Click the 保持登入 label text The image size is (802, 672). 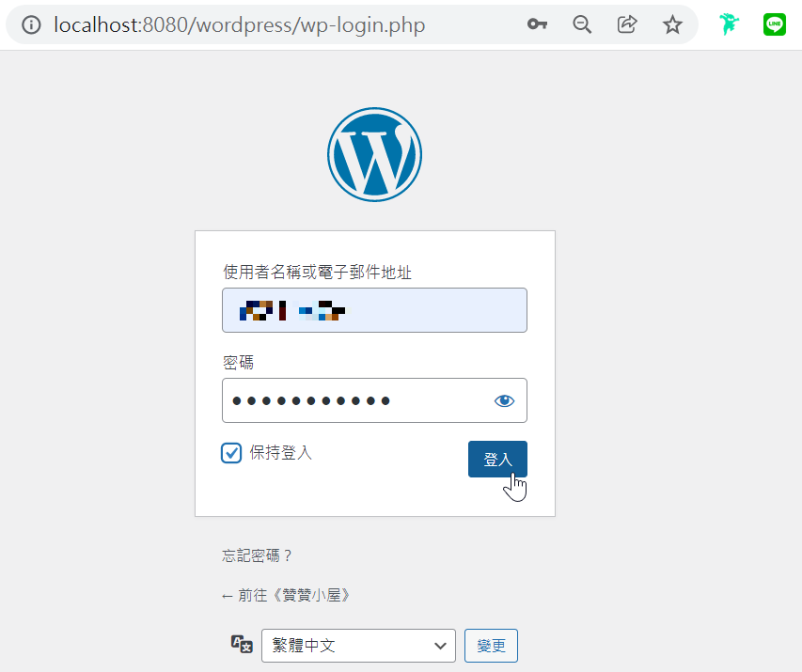coord(281,453)
